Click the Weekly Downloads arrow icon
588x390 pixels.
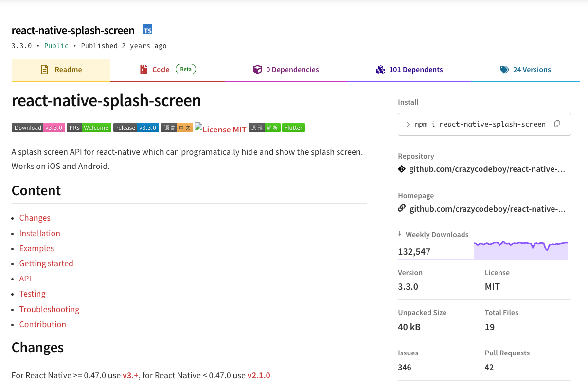pyautogui.click(x=400, y=234)
